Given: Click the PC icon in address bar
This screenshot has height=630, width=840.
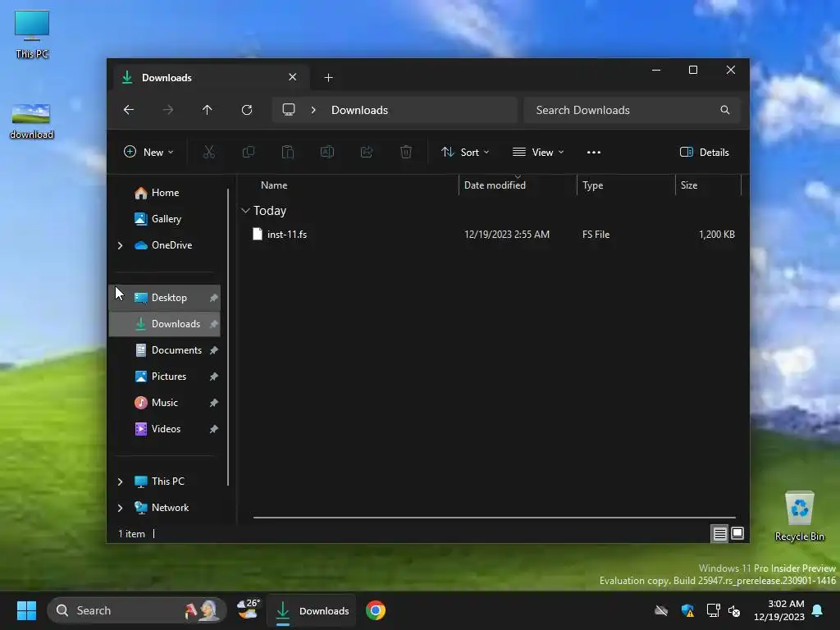Looking at the screenshot, I should (289, 110).
